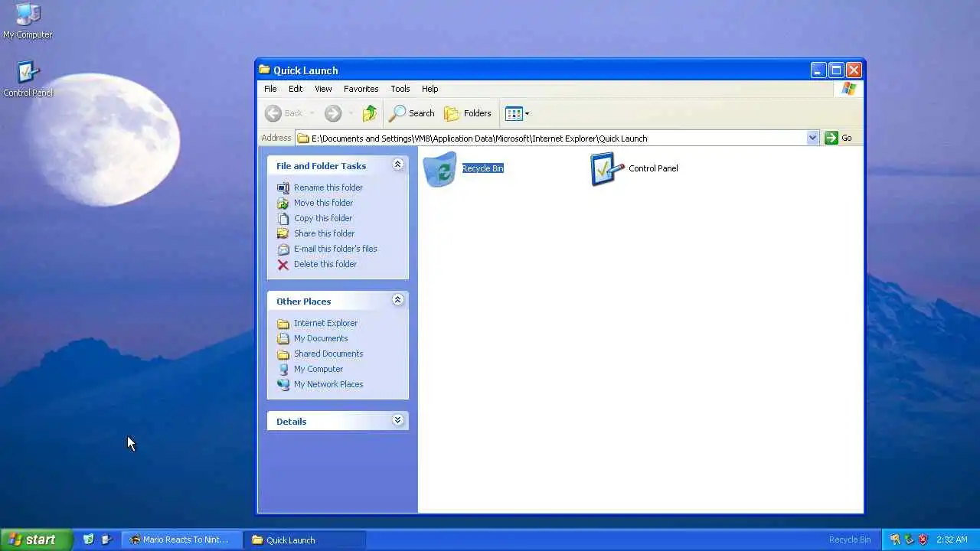980x551 pixels.
Task: Click folder icon in window title bar
Action: coord(264,70)
